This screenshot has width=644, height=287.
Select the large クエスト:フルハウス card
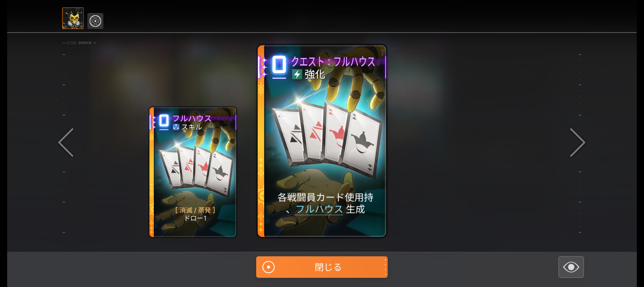pyautogui.click(x=322, y=141)
